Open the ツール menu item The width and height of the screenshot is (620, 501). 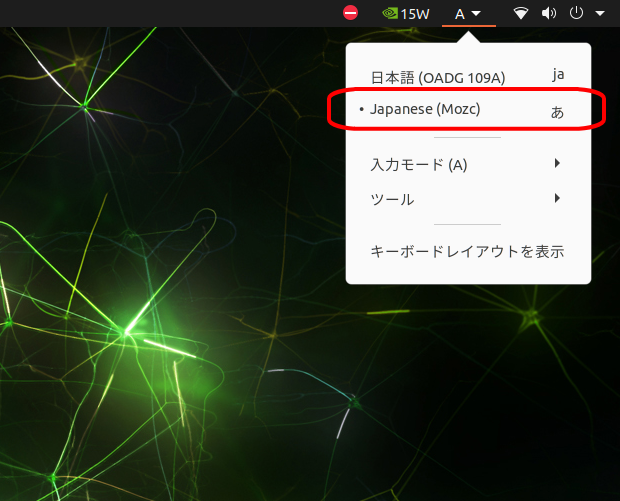392,199
